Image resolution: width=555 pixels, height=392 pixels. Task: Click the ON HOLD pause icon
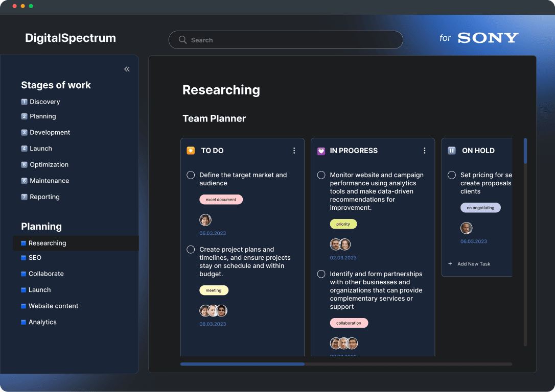[452, 151]
